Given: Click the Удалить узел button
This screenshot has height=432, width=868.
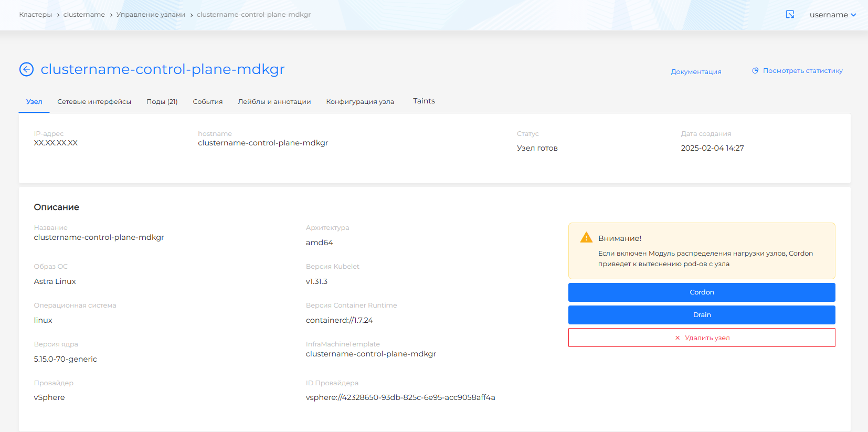Looking at the screenshot, I should pos(701,338).
